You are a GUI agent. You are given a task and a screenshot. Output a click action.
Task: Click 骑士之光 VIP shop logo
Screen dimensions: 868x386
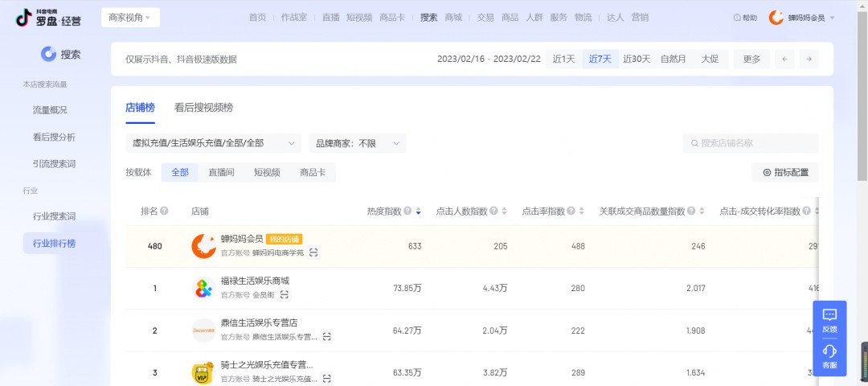click(203, 372)
